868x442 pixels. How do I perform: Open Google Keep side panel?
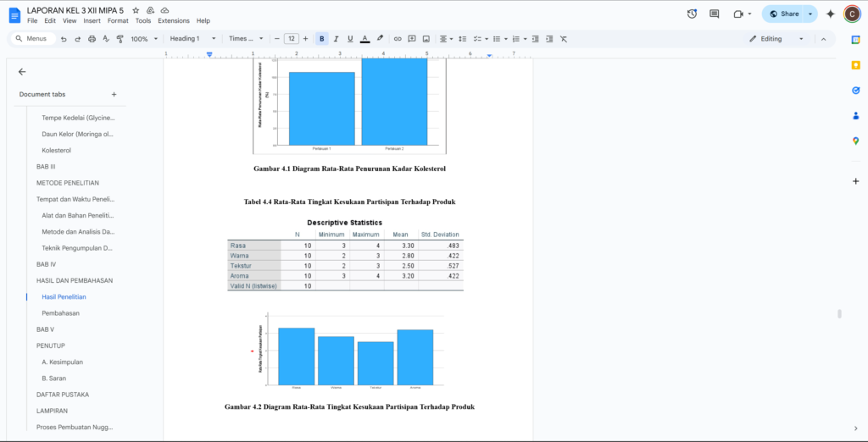coord(856,64)
